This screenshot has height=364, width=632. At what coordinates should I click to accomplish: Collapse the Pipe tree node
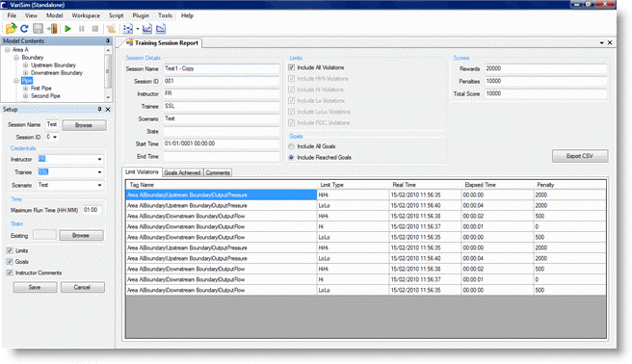point(16,81)
